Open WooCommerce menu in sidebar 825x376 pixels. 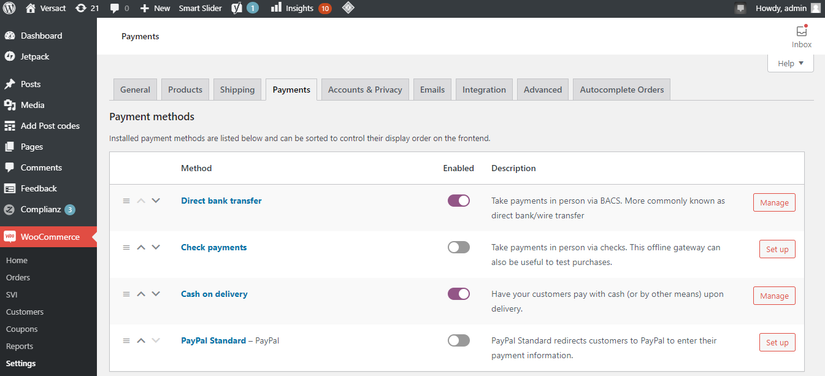click(48, 237)
